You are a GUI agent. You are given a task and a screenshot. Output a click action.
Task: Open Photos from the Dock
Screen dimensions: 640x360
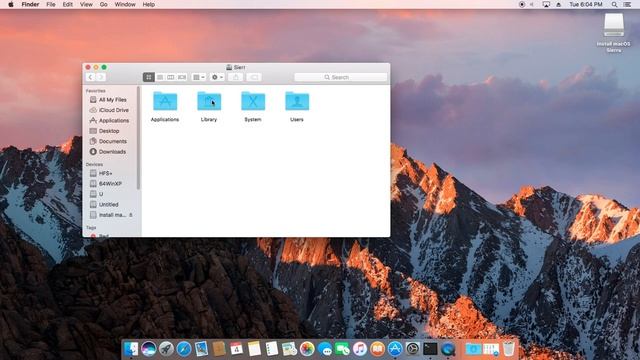307,349
